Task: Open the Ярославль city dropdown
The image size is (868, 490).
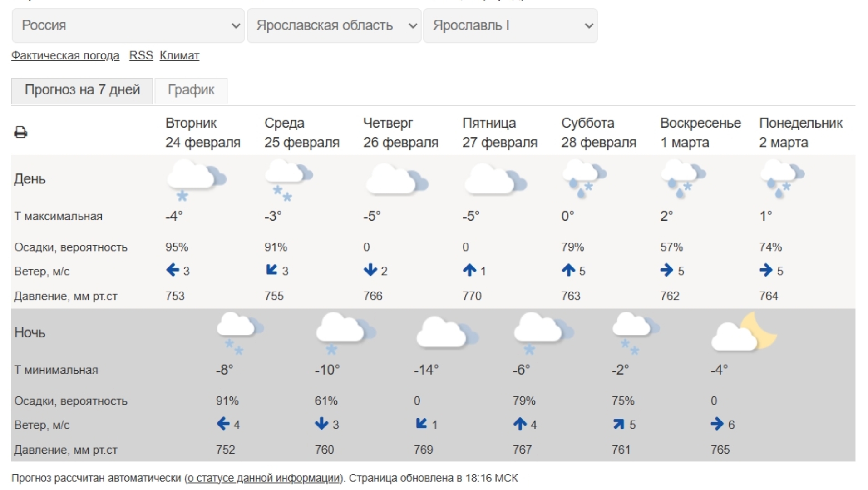Action: 510,25
